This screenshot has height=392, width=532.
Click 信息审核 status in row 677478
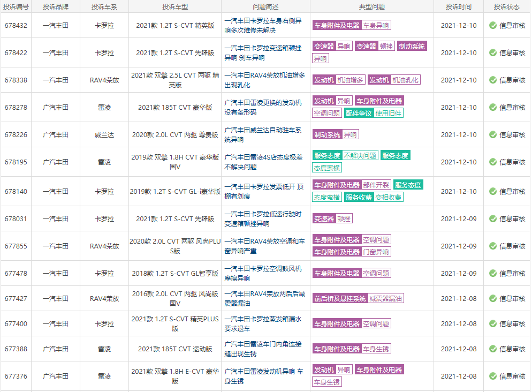click(512, 273)
